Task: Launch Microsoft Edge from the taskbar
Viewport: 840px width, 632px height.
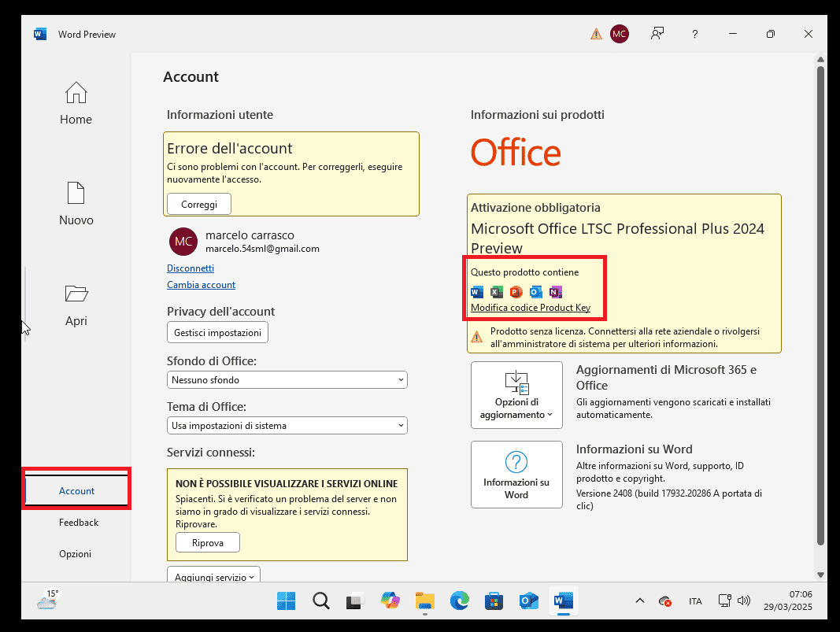Action: tap(460, 601)
